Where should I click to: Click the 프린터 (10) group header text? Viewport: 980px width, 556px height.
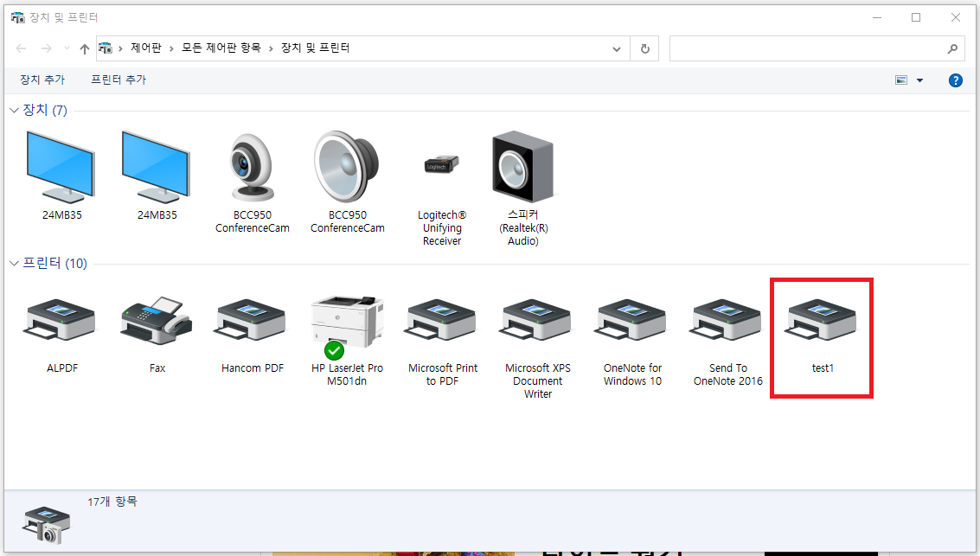[x=55, y=263]
